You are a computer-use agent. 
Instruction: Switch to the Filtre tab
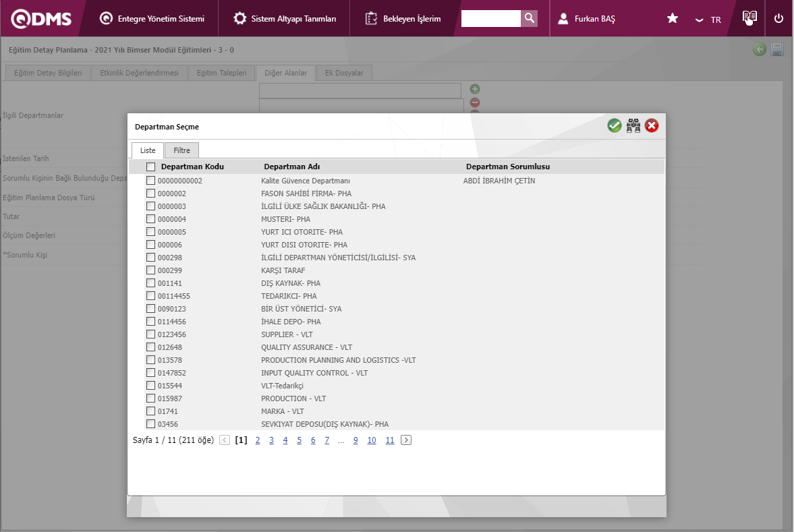(181, 150)
